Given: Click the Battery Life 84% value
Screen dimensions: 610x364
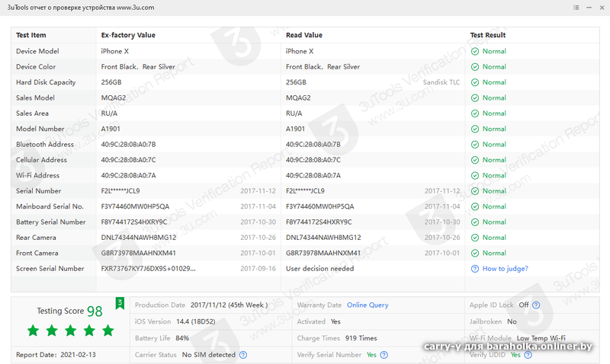Looking at the screenshot, I should [x=182, y=338].
